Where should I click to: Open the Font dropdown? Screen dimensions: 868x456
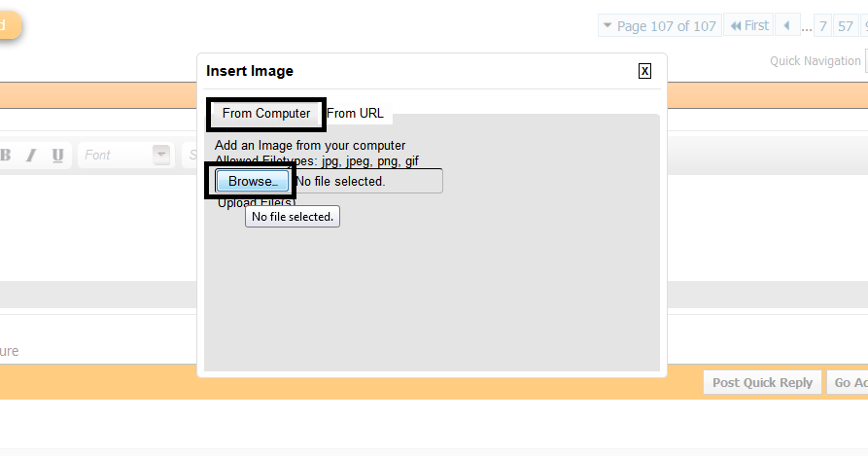point(125,155)
